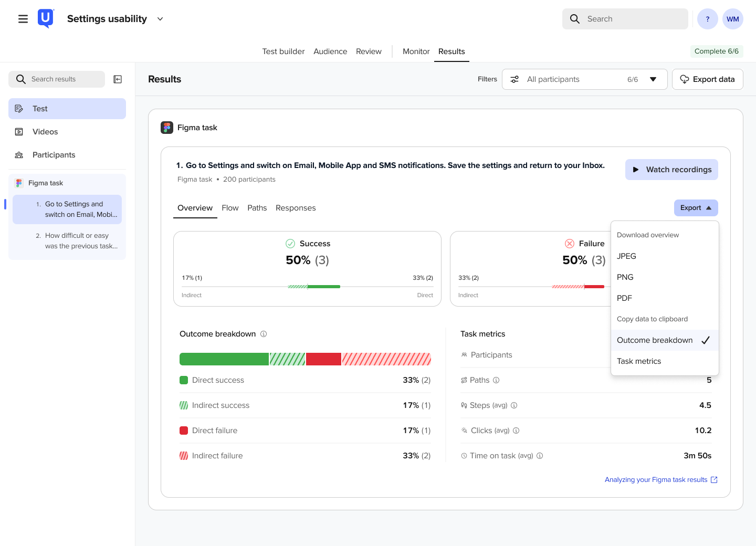Click the red Failure cross icon
The width and height of the screenshot is (756, 546).
pos(570,244)
